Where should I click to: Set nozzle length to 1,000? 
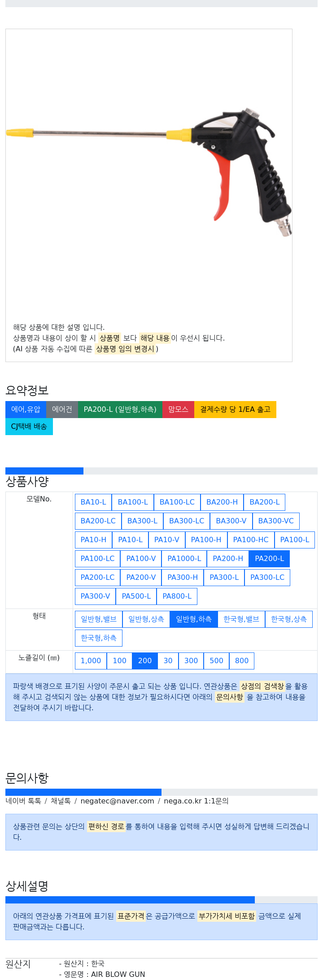pos(91,661)
